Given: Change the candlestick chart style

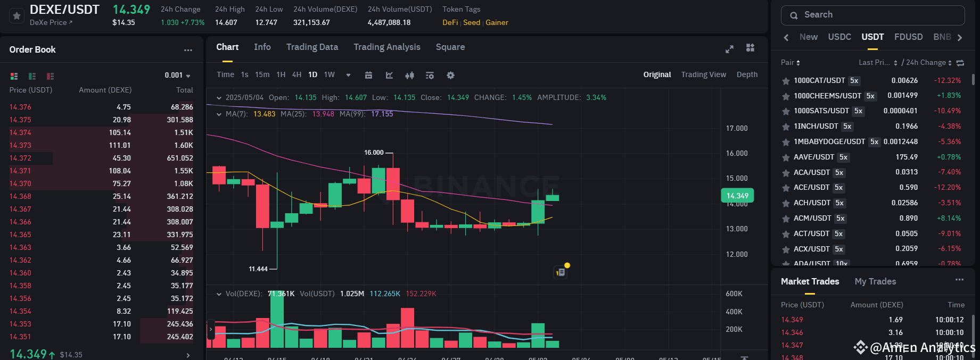Looking at the screenshot, I should point(409,75).
